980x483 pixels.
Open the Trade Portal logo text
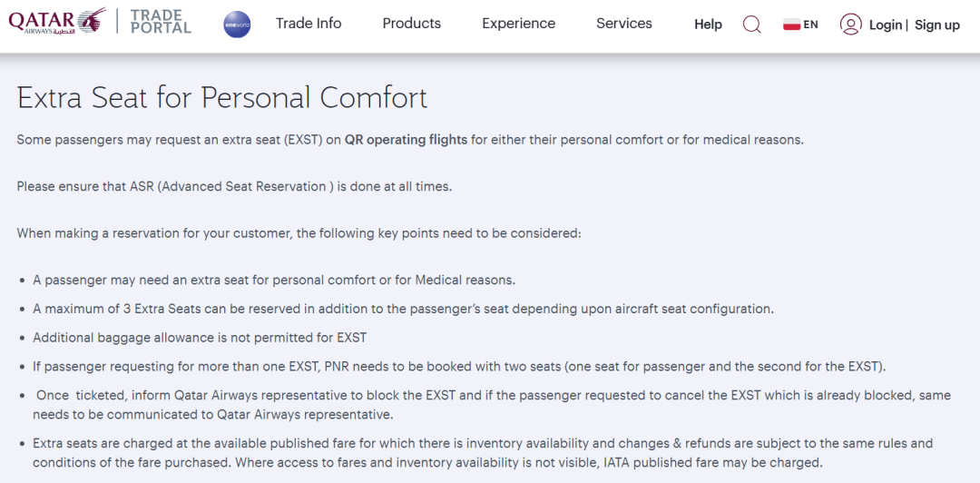(x=162, y=21)
